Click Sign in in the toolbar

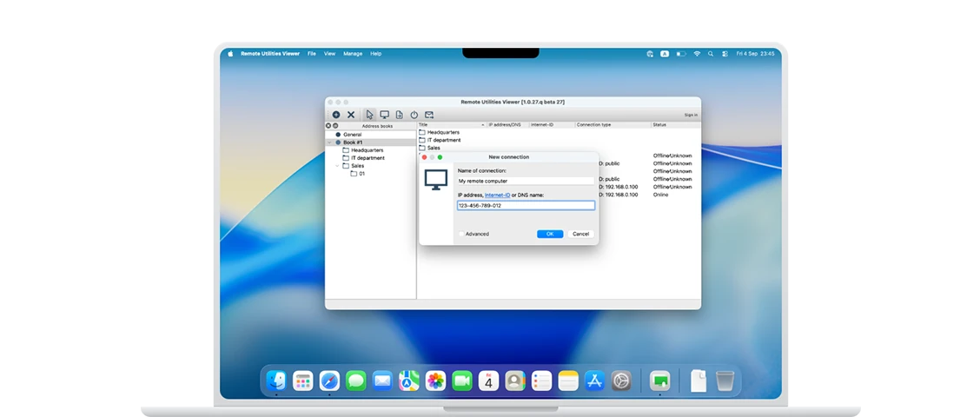point(691,115)
